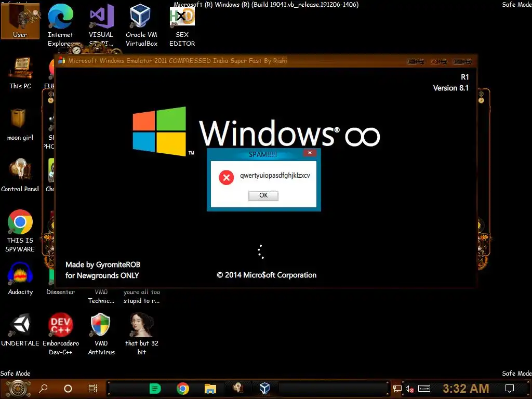Launch the Audacity desktop shortcut

tap(20, 278)
